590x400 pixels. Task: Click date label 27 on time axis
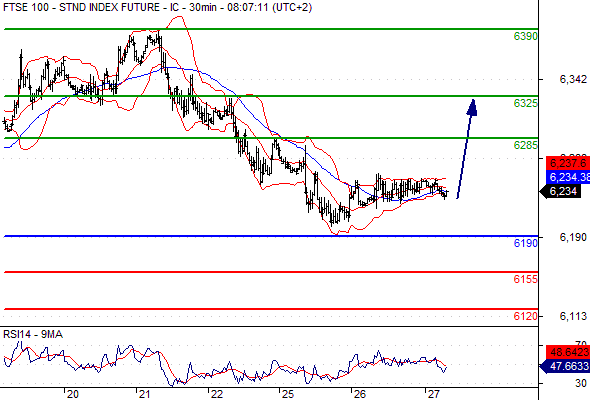click(433, 394)
